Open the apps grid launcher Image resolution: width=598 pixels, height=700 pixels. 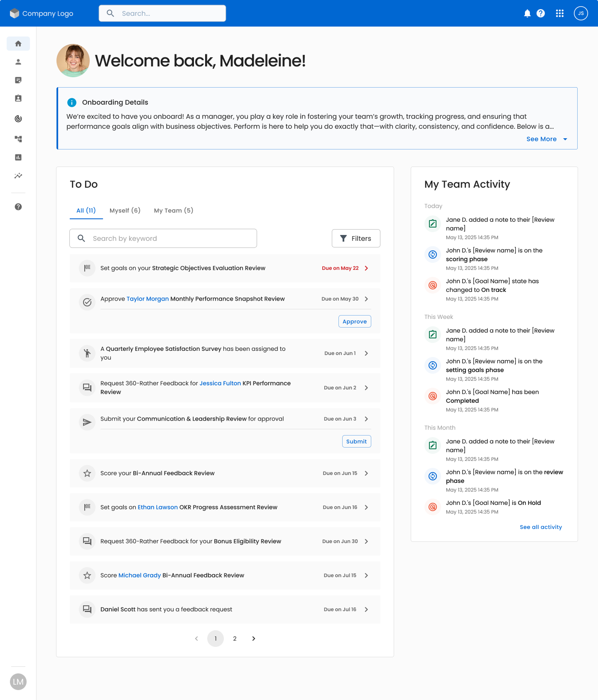pyautogui.click(x=559, y=13)
